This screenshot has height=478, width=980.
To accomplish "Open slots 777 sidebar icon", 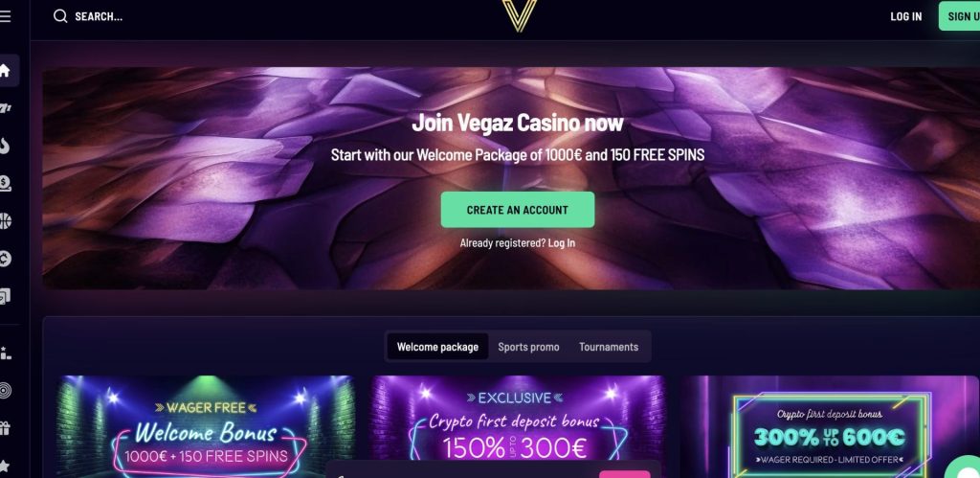I will point(5,108).
